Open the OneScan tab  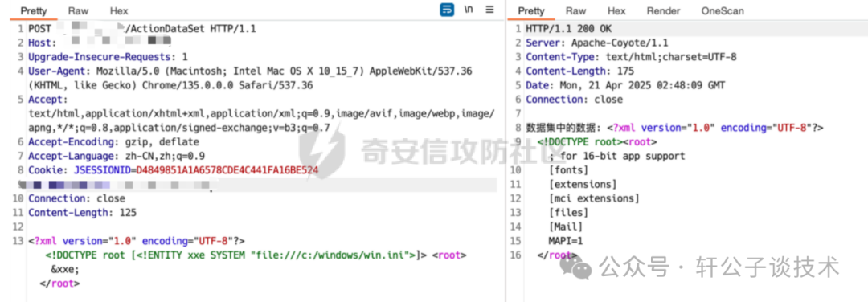click(723, 10)
